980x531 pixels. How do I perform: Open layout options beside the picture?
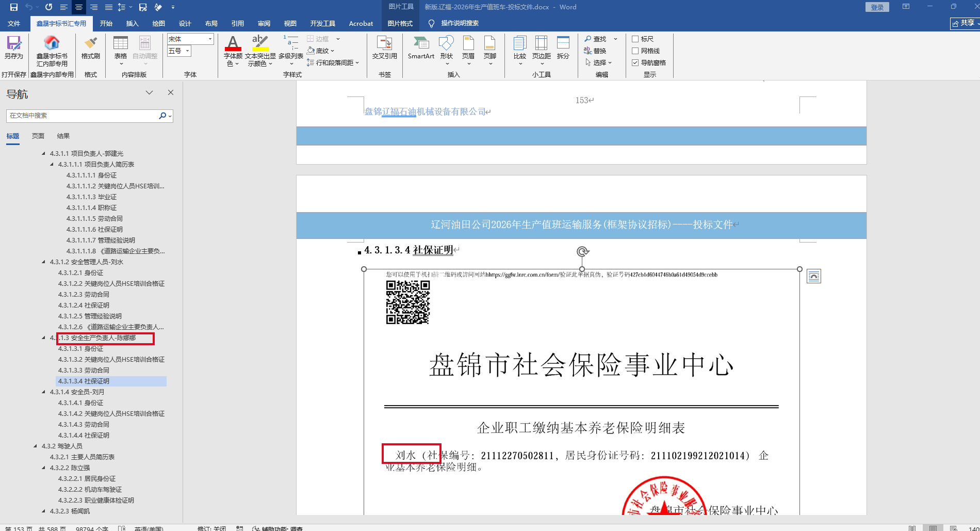(814, 277)
